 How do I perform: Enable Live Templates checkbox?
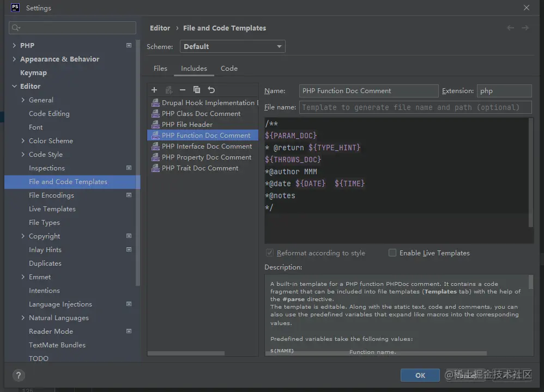[392, 253]
